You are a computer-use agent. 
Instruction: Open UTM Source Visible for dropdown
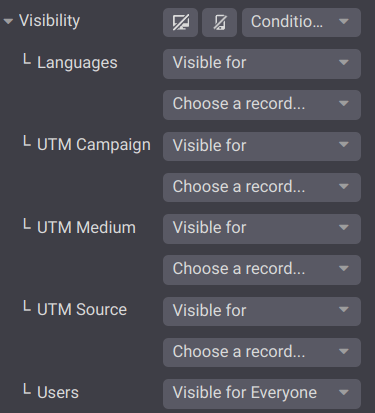coord(262,311)
